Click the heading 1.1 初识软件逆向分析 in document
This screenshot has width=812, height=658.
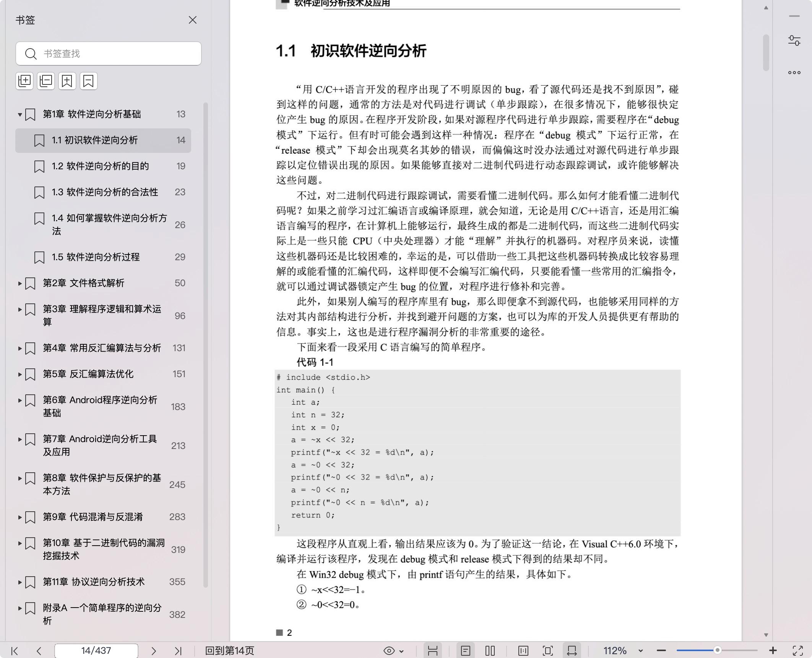[x=351, y=51]
